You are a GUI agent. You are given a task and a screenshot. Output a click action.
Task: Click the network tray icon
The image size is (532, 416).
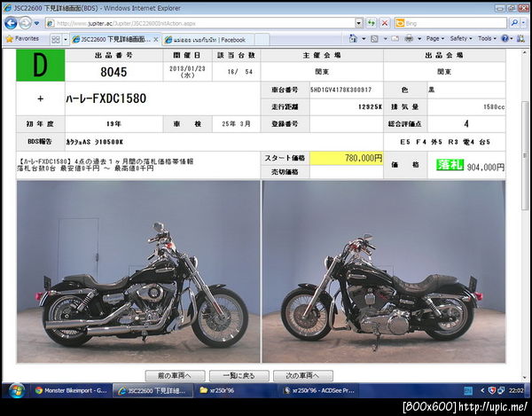pos(501,391)
